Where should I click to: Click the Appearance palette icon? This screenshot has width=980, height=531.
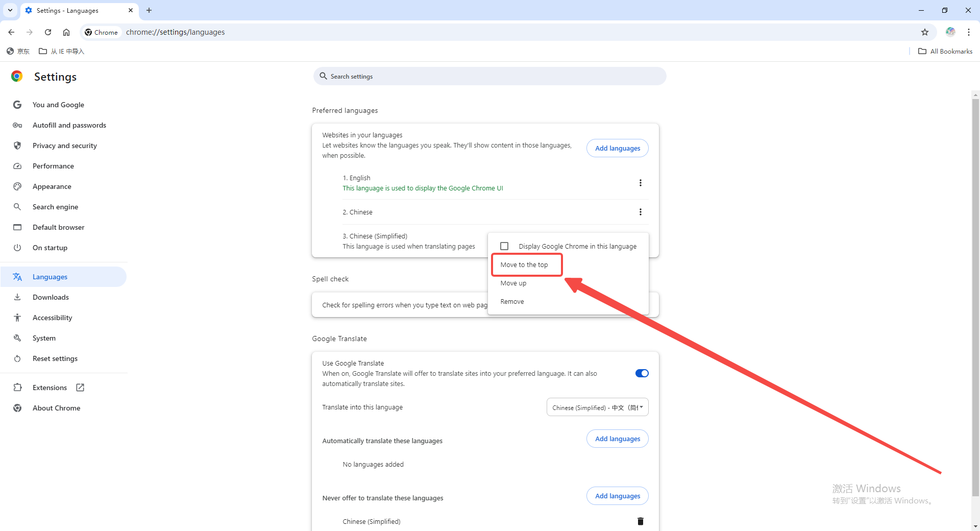click(x=17, y=186)
